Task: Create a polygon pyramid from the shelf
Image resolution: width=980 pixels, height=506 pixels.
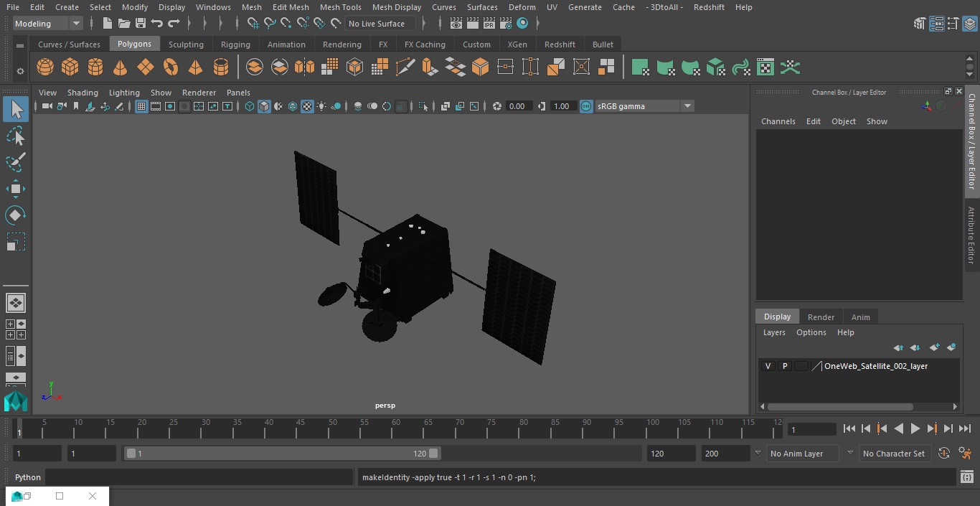Action: (x=195, y=67)
